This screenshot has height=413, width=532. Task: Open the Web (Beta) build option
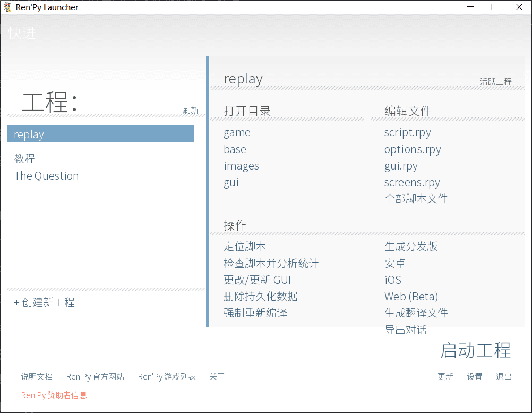[x=411, y=297]
